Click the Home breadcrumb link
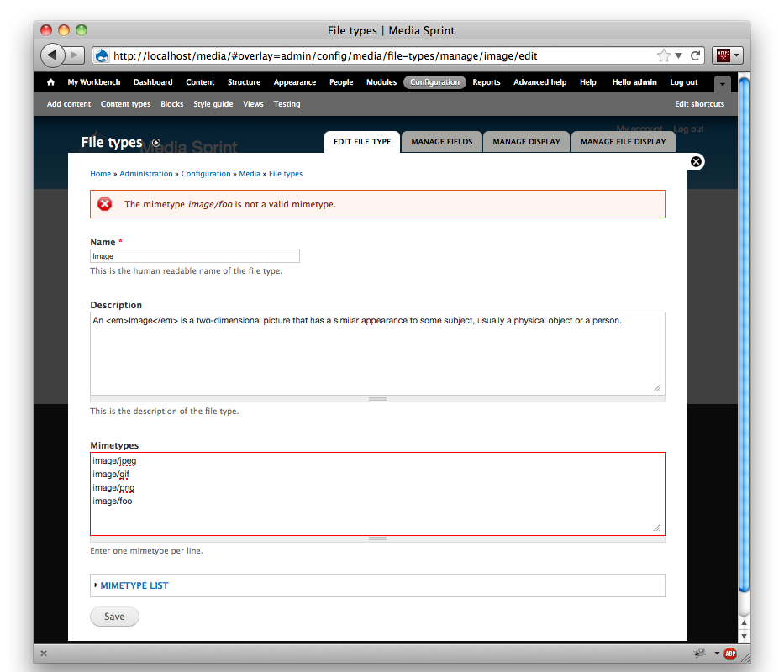This screenshot has width=784, height=672. pyautogui.click(x=101, y=174)
